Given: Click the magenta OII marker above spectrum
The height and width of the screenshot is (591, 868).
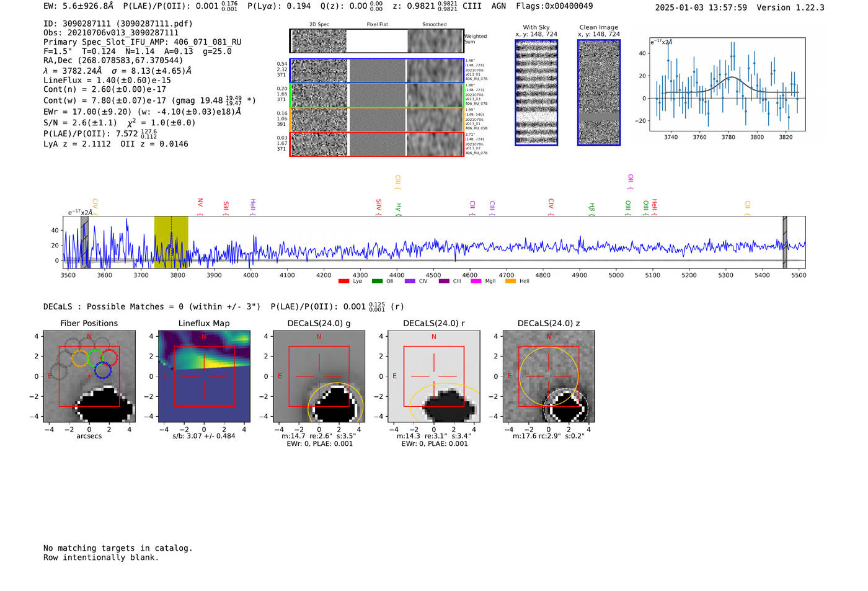Looking at the screenshot, I should (x=631, y=181).
